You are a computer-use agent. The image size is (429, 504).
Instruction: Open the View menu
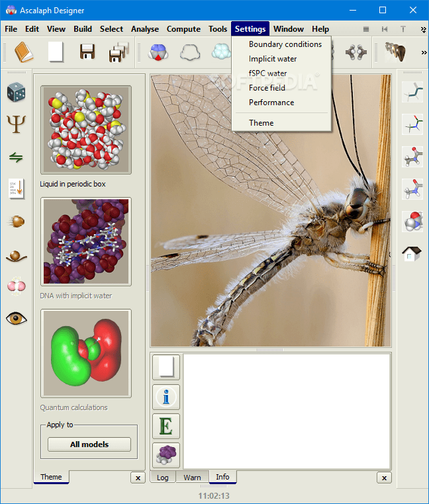point(56,29)
